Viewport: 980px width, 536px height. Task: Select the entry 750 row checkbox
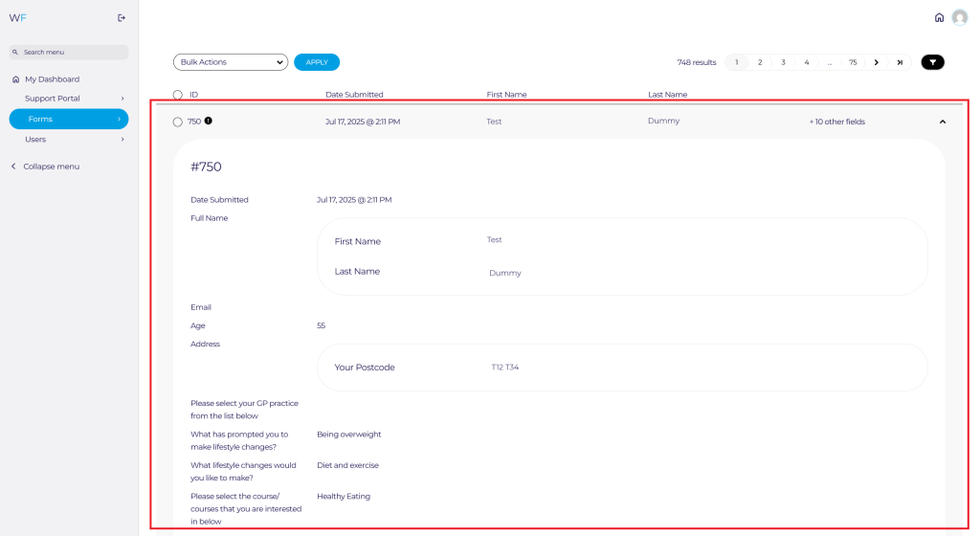(178, 122)
